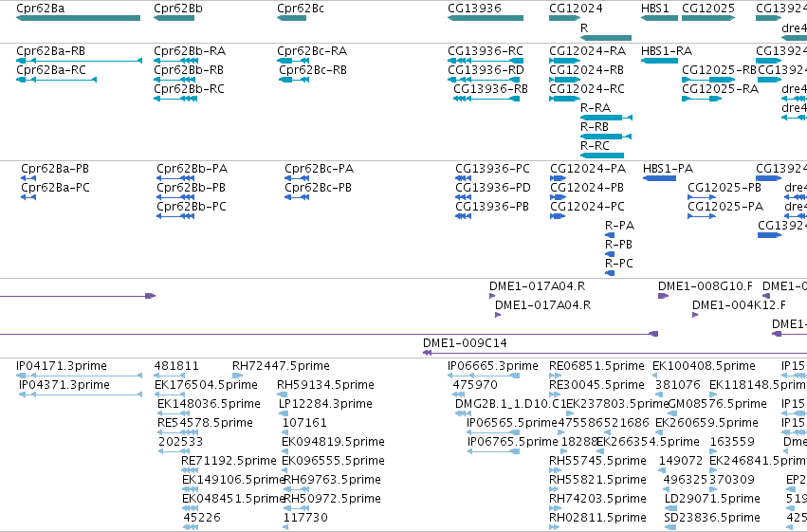Click the CG13936-PC protein label
The image size is (807, 532).
(492, 169)
